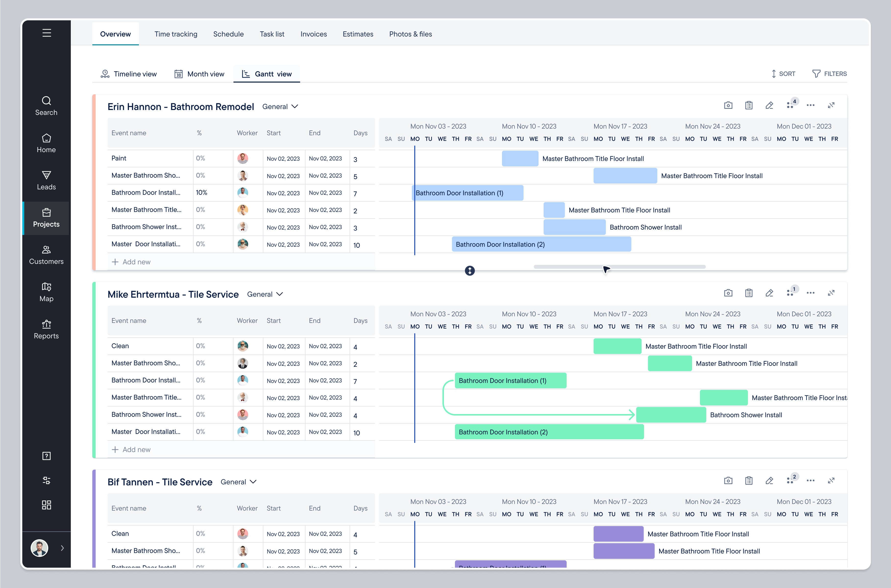This screenshot has width=891, height=588.
Task: Open the General dropdown for Bif Tannen
Action: [x=238, y=482]
